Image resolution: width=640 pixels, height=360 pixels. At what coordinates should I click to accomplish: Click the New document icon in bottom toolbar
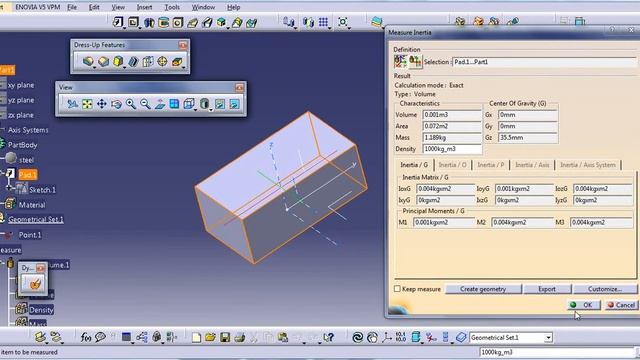196,337
